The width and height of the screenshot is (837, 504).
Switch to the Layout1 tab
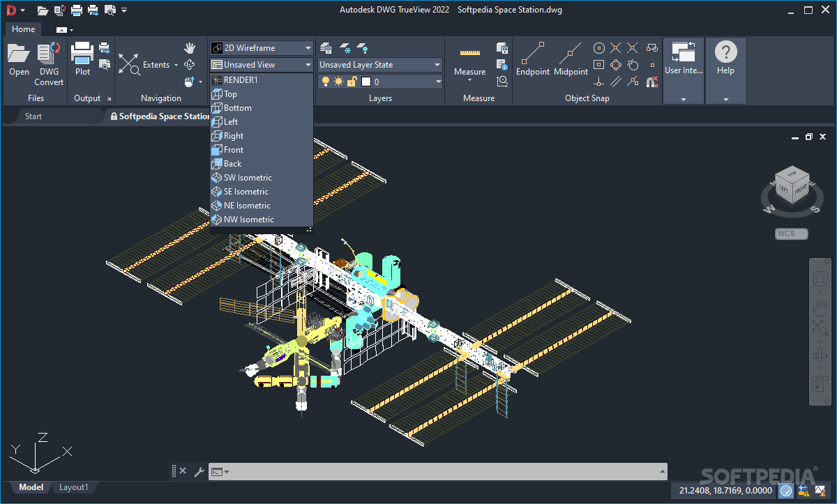point(73,487)
